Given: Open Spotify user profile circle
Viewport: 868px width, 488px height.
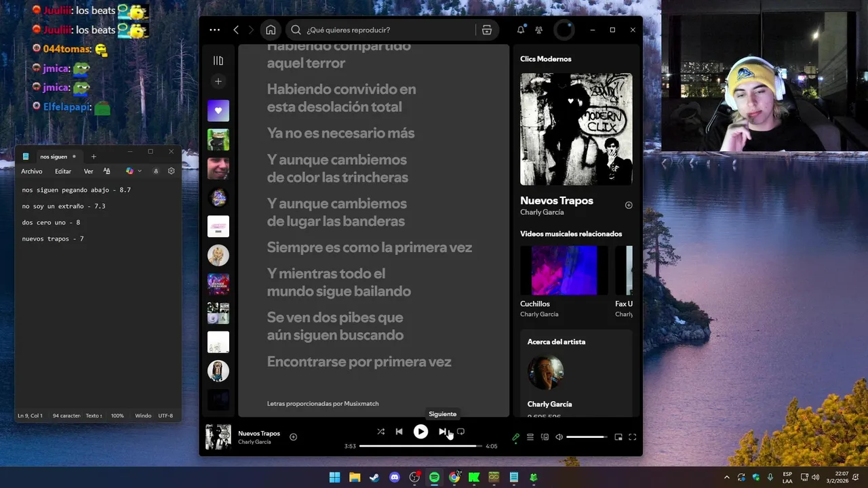Looking at the screenshot, I should [x=564, y=30].
